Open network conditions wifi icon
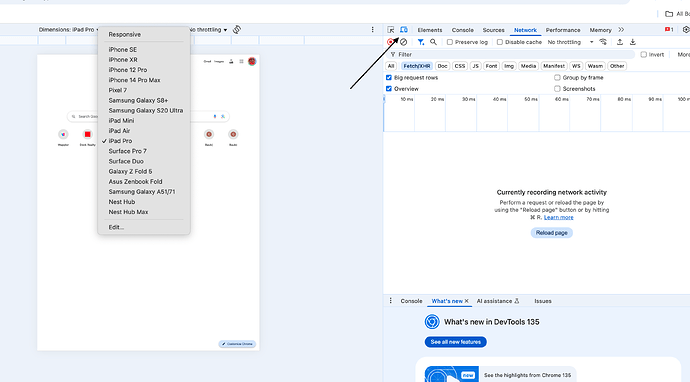The height and width of the screenshot is (382, 690). click(603, 42)
